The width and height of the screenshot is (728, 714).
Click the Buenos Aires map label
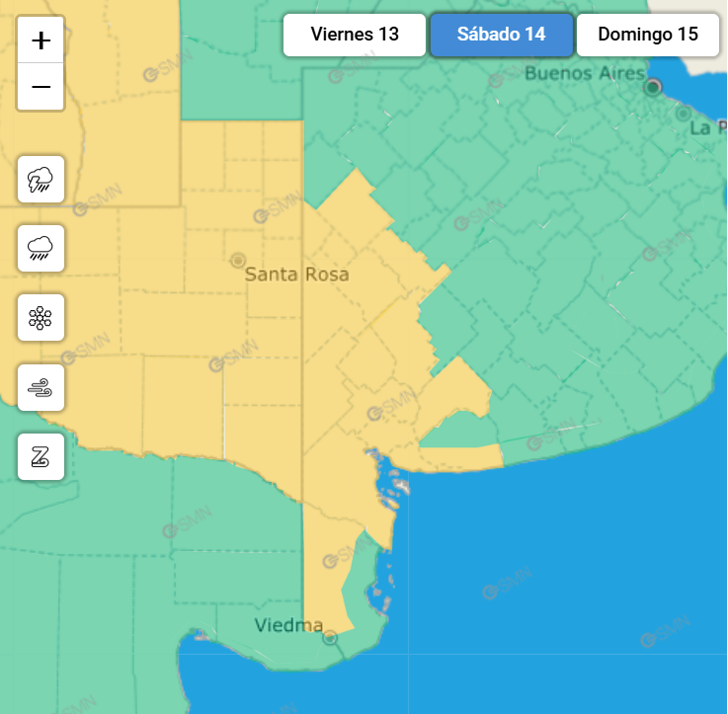[x=584, y=73]
